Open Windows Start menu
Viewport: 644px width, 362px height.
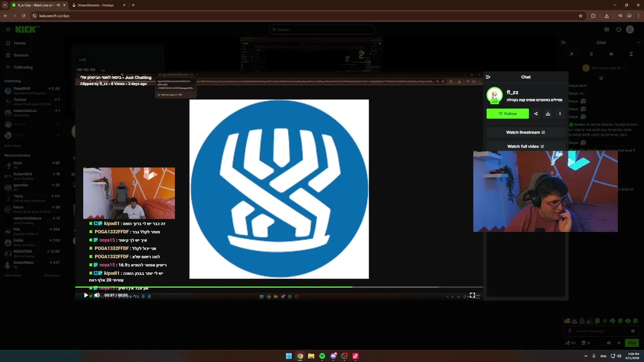(x=289, y=356)
